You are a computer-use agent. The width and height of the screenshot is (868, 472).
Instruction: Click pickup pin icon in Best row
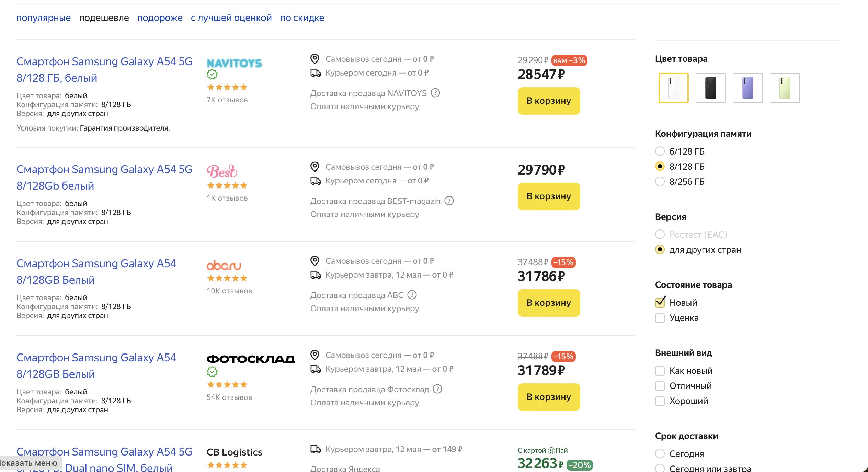pyautogui.click(x=315, y=167)
